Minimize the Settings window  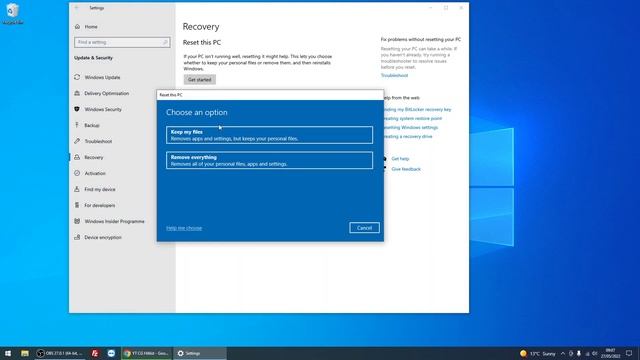pyautogui.click(x=430, y=8)
